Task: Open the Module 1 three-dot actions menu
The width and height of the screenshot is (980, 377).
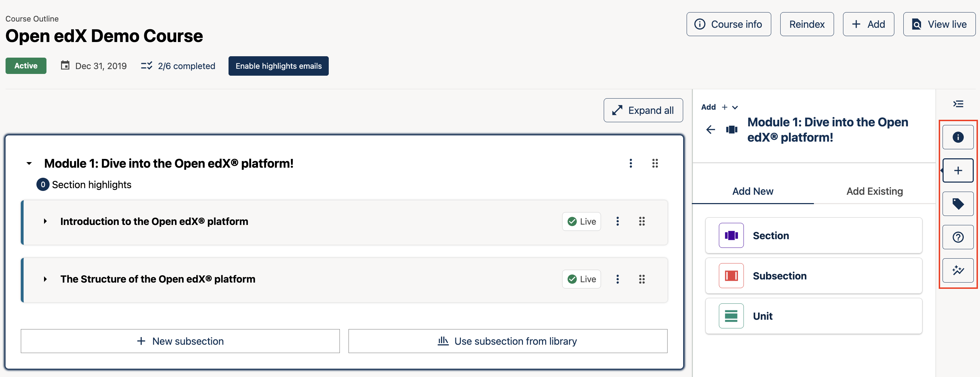Action: coord(630,164)
